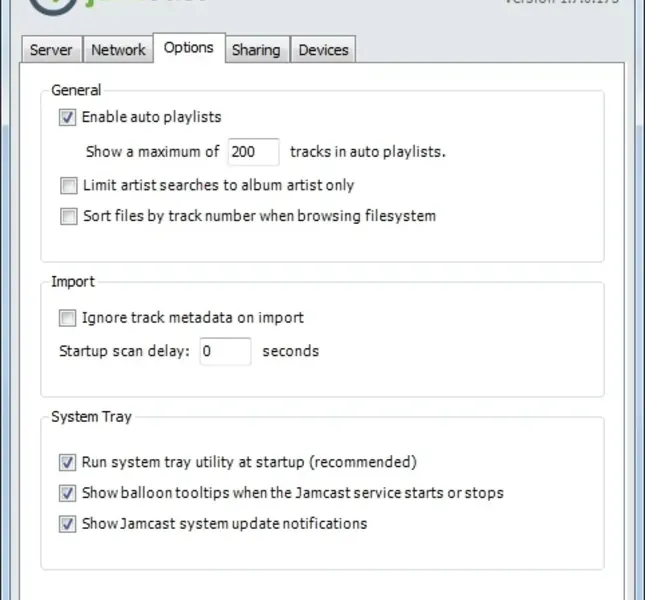Tick Ignore track metadata on import
The width and height of the screenshot is (645, 600).
[68, 318]
